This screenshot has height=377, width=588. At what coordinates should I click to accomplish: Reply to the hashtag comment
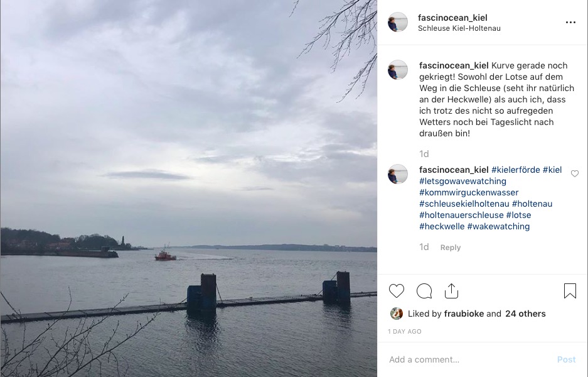click(x=451, y=248)
